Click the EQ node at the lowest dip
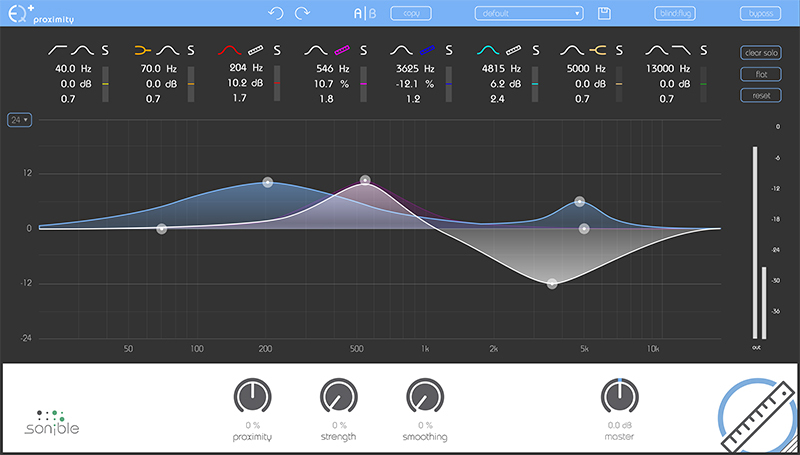Screen dimensions: 800x455 pos(552,284)
